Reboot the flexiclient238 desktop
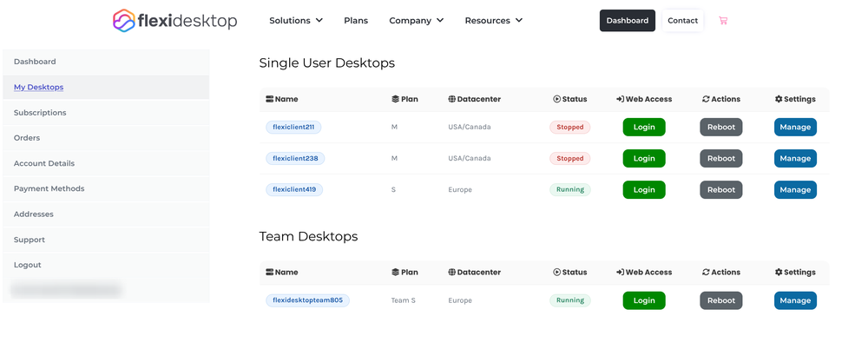 721,158
